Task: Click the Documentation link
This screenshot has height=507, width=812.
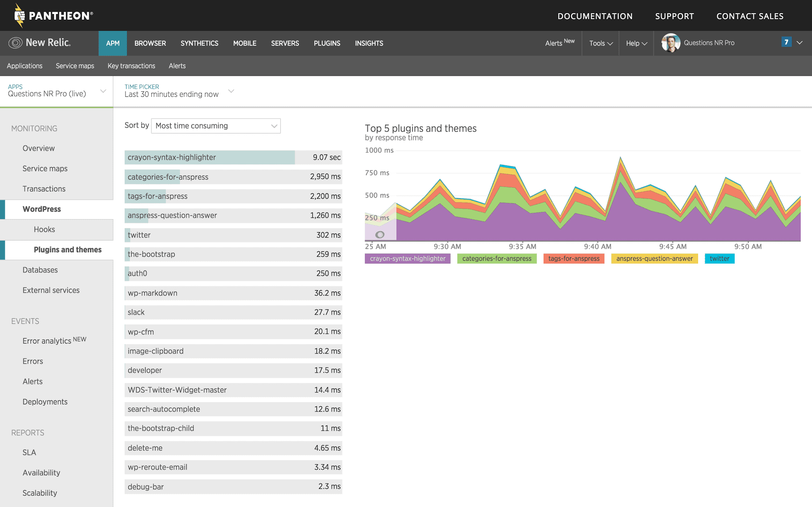Action: coord(595,16)
